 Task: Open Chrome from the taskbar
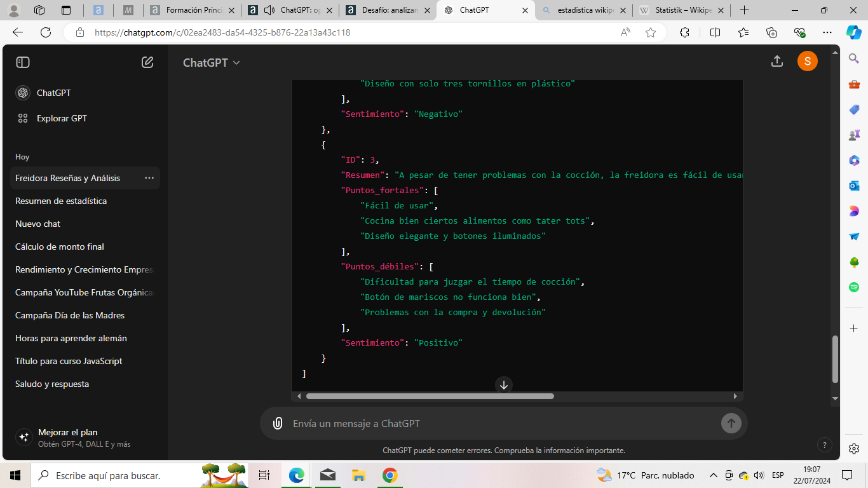tap(390, 475)
